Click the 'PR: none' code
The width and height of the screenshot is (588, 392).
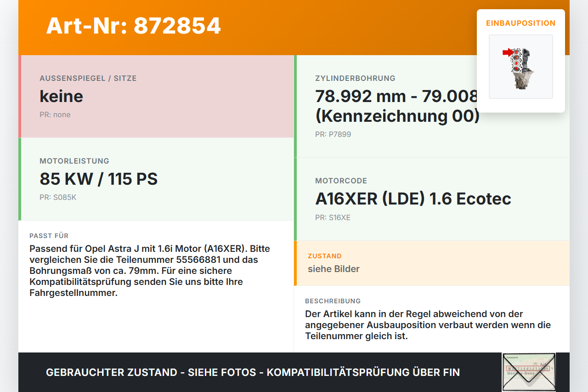[x=55, y=115]
